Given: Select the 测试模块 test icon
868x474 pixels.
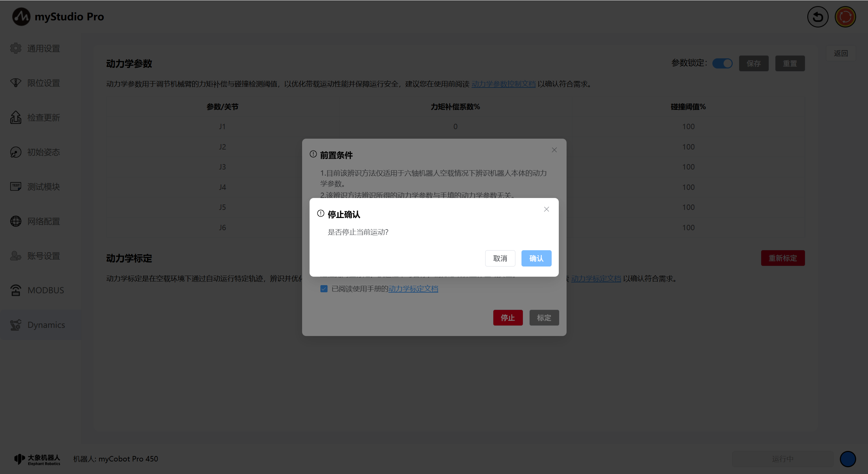Looking at the screenshot, I should (x=16, y=186).
